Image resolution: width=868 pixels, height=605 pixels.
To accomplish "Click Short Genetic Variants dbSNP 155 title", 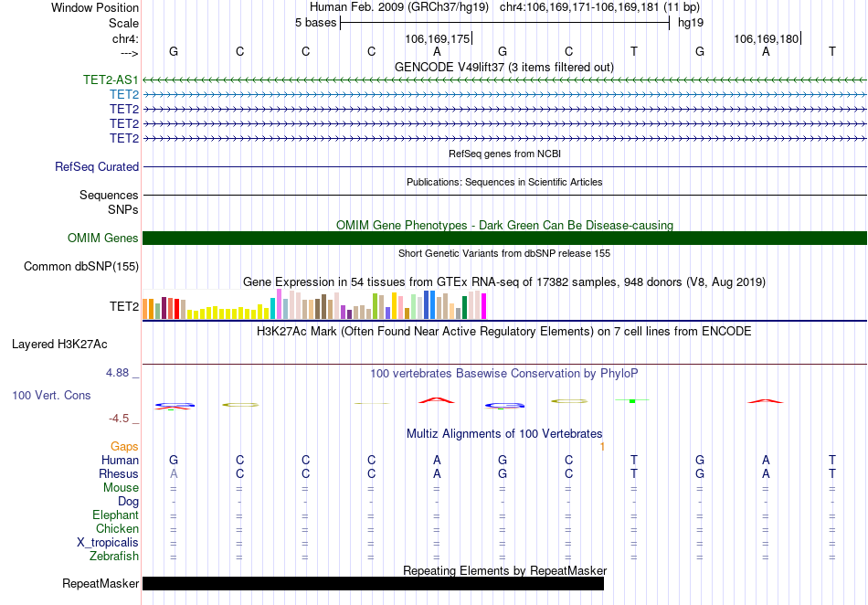I will point(504,253).
